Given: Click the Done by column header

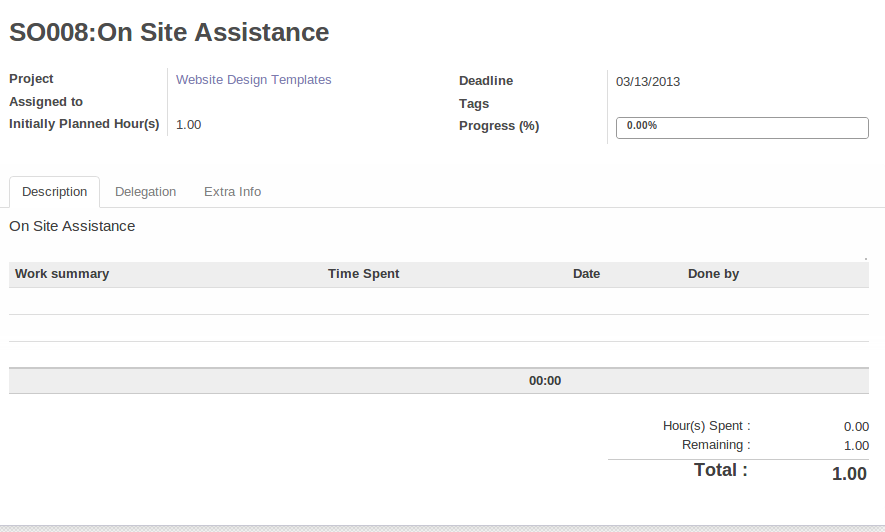Looking at the screenshot, I should (x=713, y=274).
